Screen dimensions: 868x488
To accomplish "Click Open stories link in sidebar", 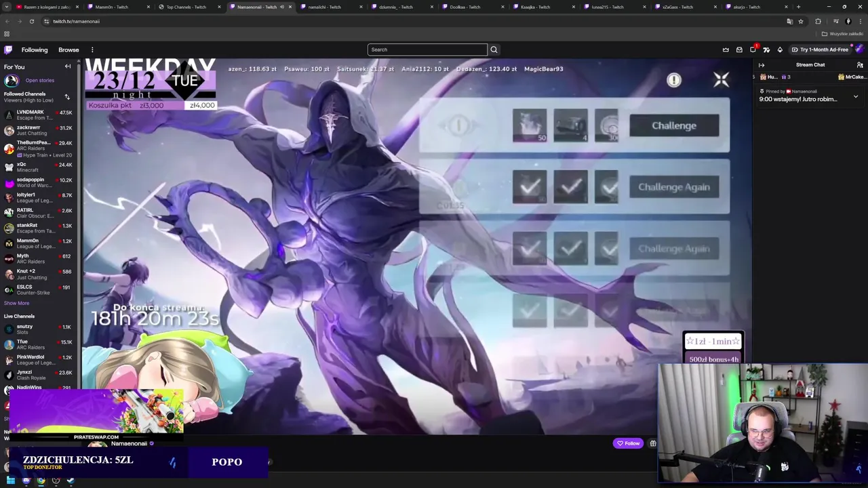I will (x=39, y=80).
